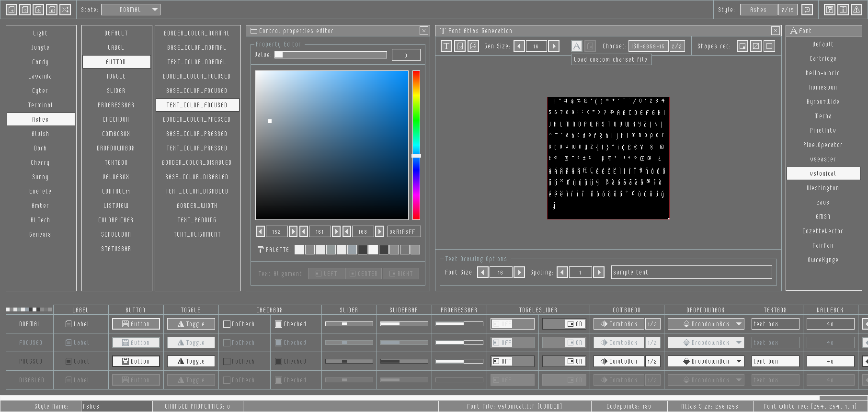Select the Cyber style from the list

[x=40, y=91]
